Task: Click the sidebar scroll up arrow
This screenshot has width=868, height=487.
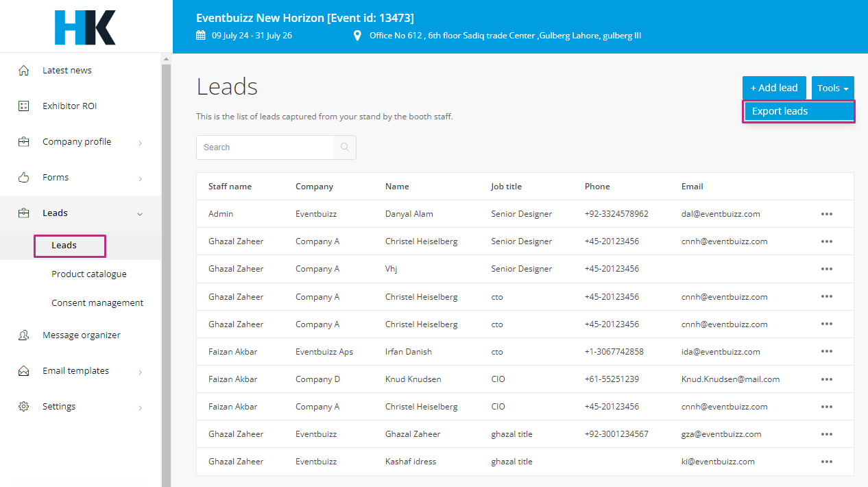Action: point(166,60)
